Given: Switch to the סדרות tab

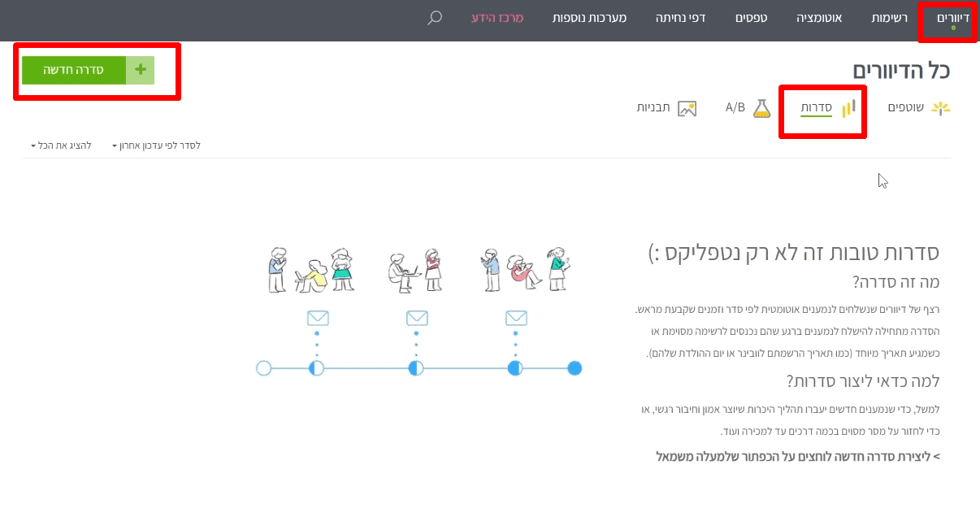Looking at the screenshot, I should 816,107.
